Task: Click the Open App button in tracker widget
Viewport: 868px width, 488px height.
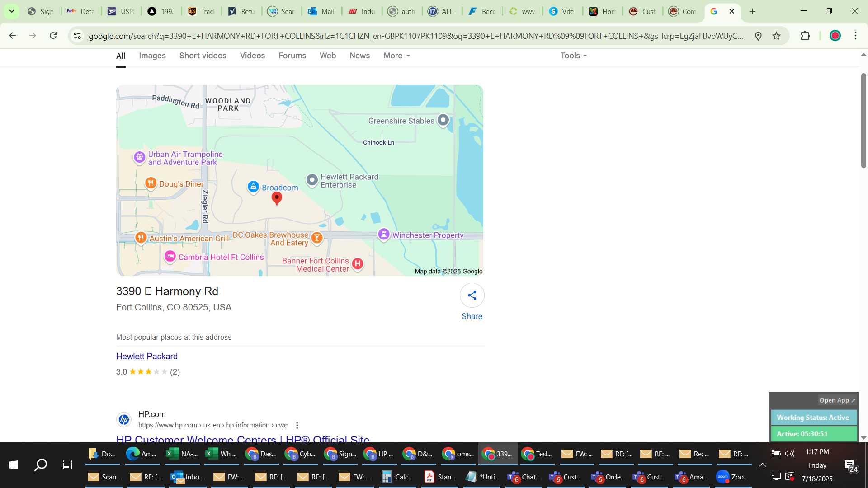Action: tap(837, 400)
